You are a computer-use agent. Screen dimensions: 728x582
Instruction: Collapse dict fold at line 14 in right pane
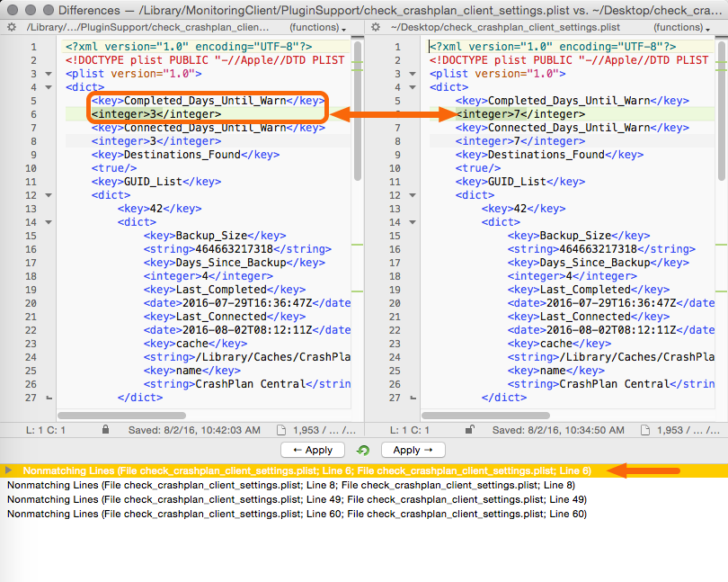(x=413, y=222)
